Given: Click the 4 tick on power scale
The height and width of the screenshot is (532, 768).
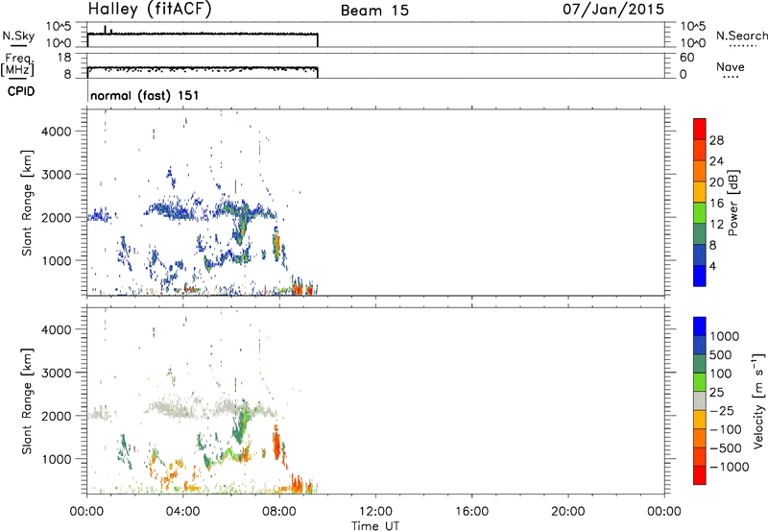Looking at the screenshot, I should pos(713,266).
